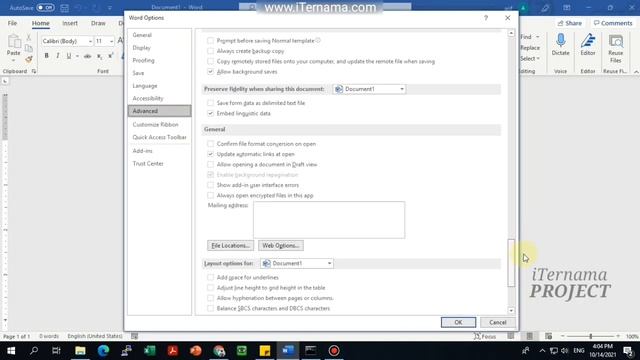
Task: Toggle AutoSave switch
Action: coord(45,7)
